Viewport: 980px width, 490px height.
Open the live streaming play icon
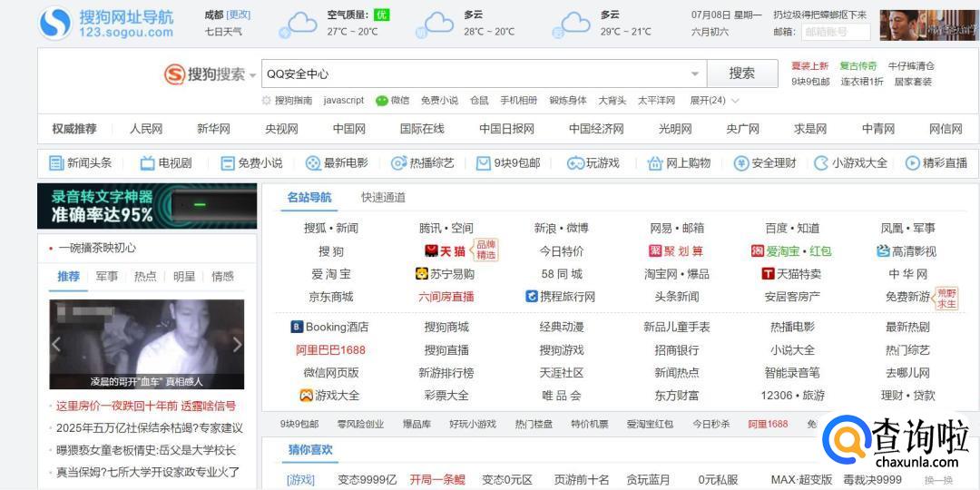[913, 163]
